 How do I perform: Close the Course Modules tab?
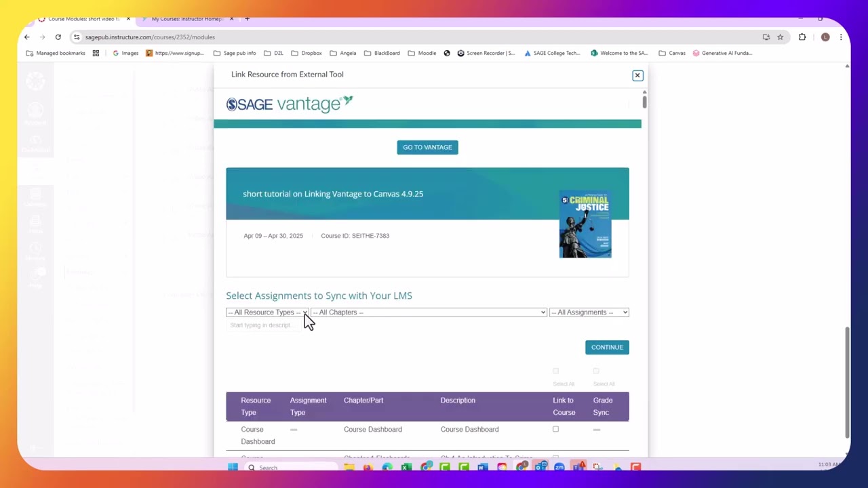[x=128, y=19]
